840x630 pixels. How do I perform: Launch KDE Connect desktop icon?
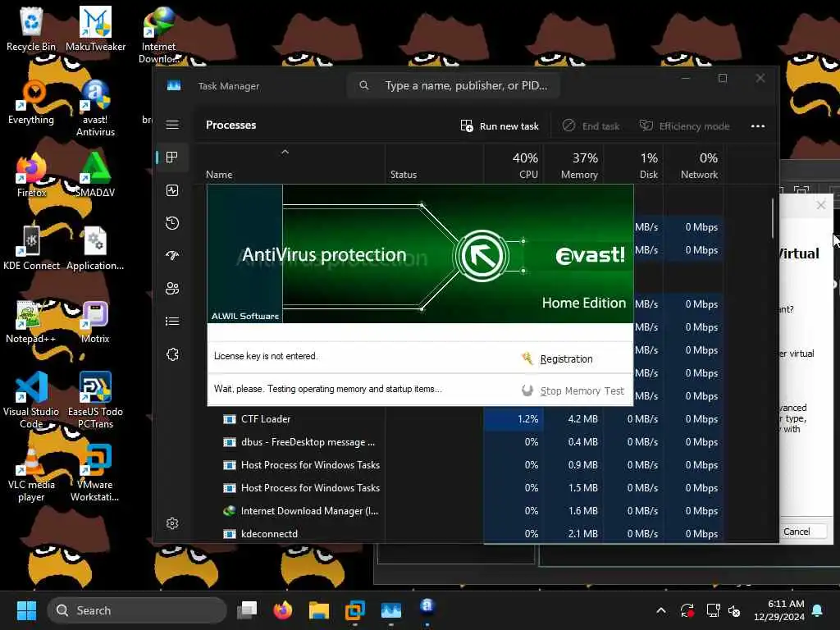[x=31, y=249]
